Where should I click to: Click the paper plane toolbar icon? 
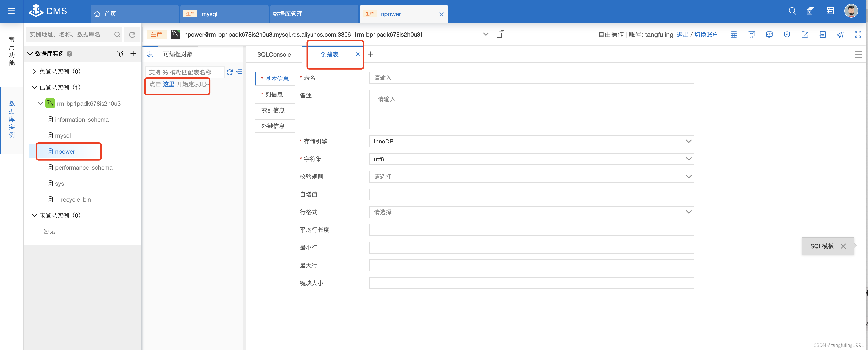[840, 34]
